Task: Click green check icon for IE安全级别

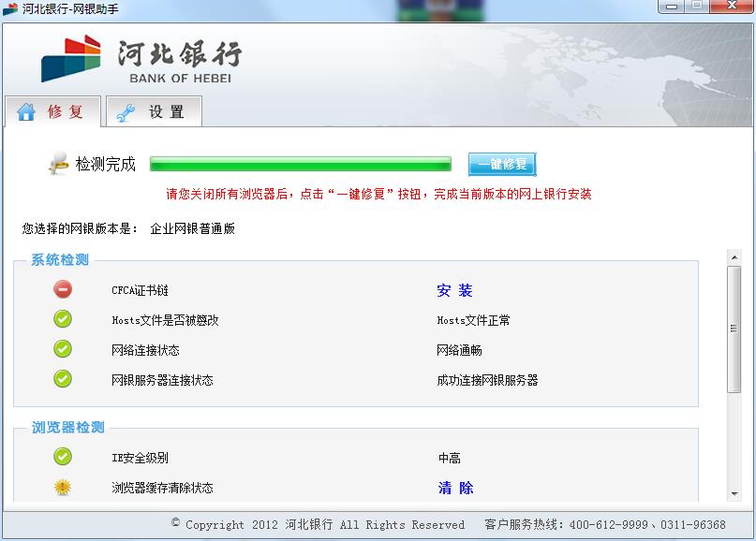Action: pyautogui.click(x=63, y=456)
